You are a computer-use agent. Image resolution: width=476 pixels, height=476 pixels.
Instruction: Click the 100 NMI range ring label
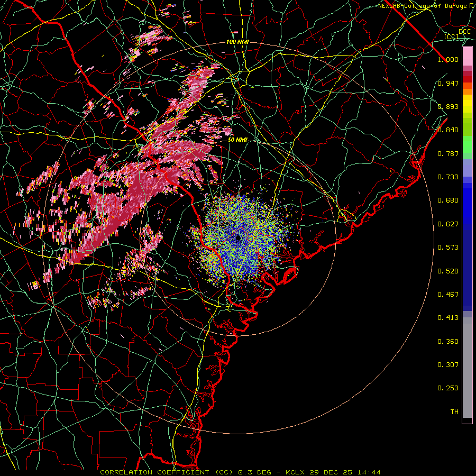click(237, 42)
